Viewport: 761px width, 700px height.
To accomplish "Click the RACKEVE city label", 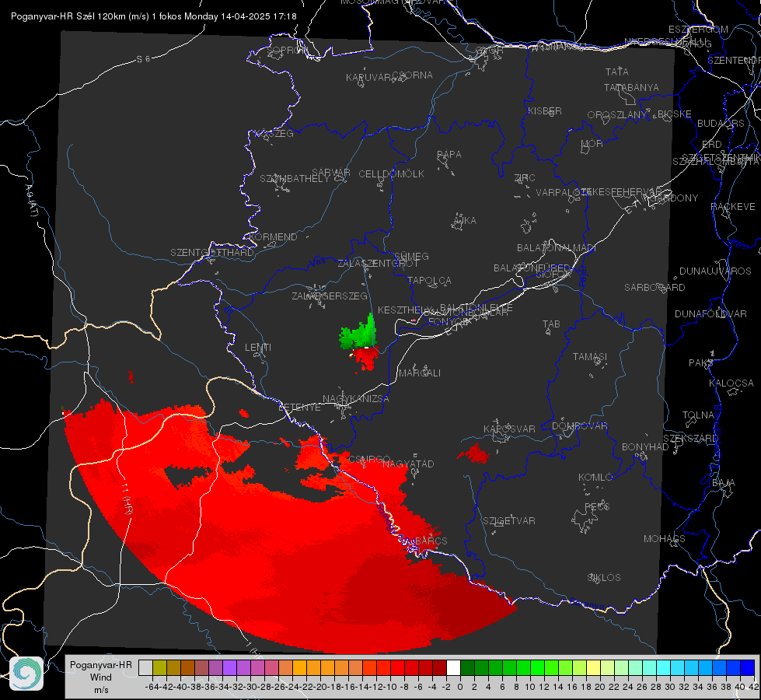I will point(733,207).
